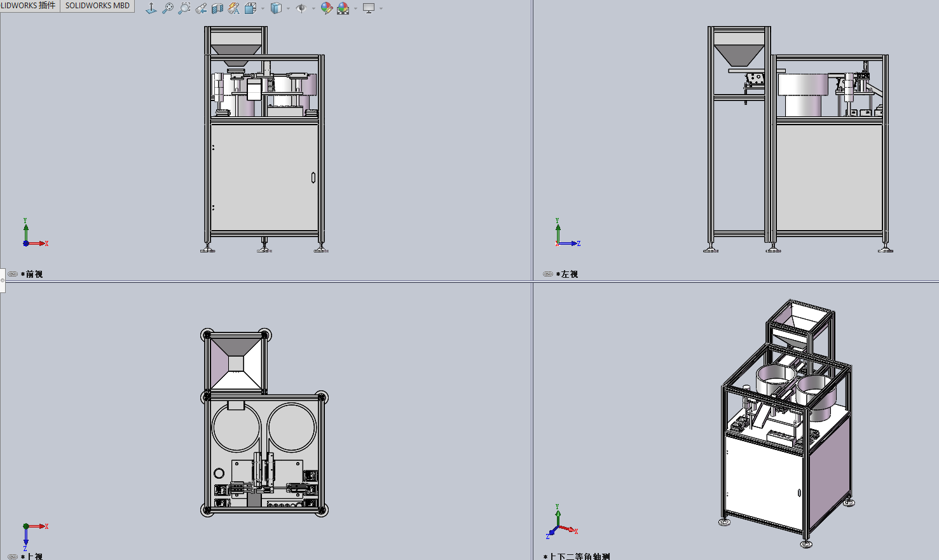Click the *上视 view label
Image resolution: width=939 pixels, height=560 pixels.
[32, 556]
